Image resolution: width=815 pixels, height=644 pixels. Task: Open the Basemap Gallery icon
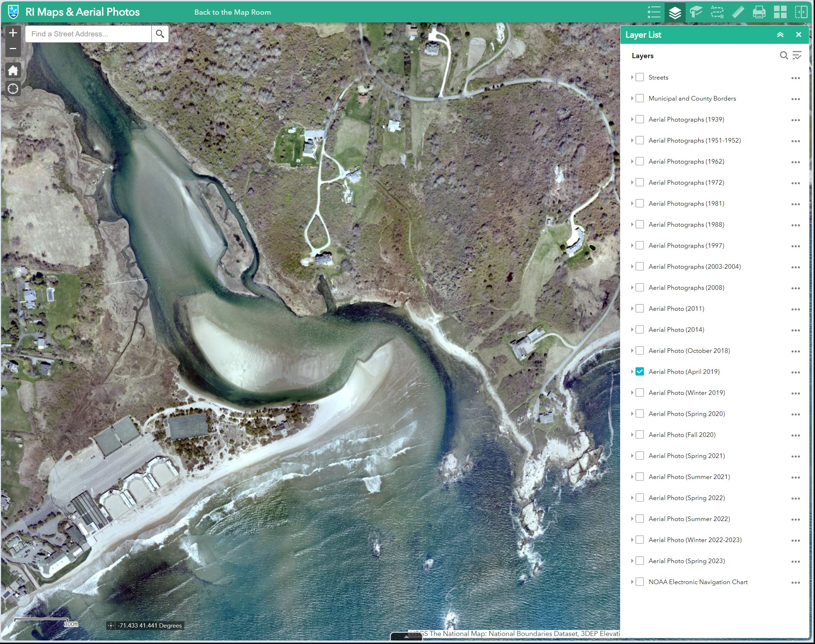[x=781, y=12]
